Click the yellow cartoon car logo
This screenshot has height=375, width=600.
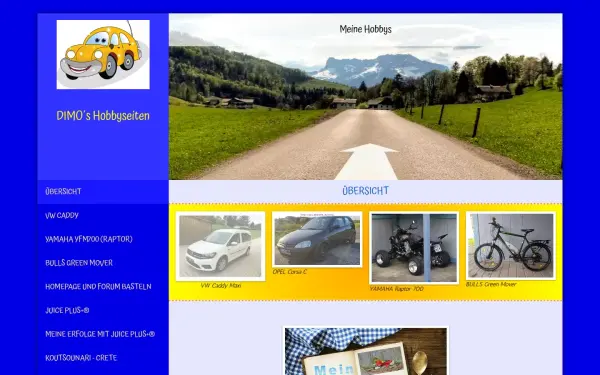tap(103, 54)
